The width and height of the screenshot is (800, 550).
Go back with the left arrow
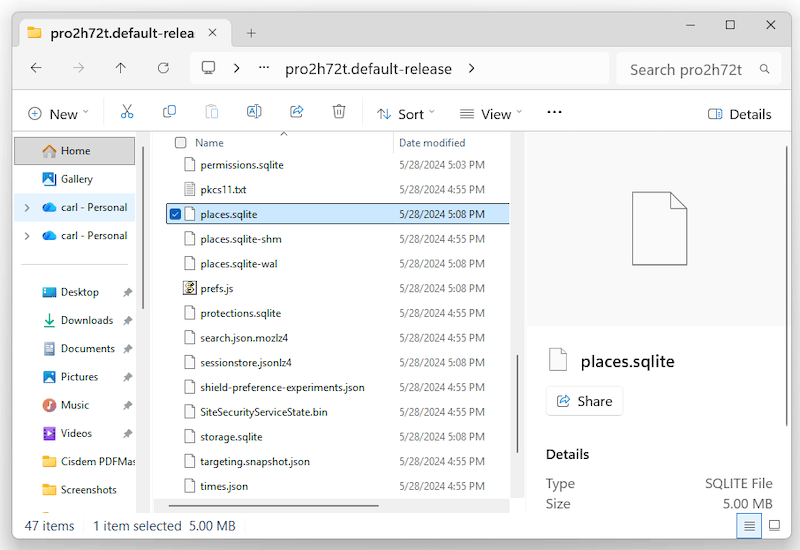(x=36, y=68)
